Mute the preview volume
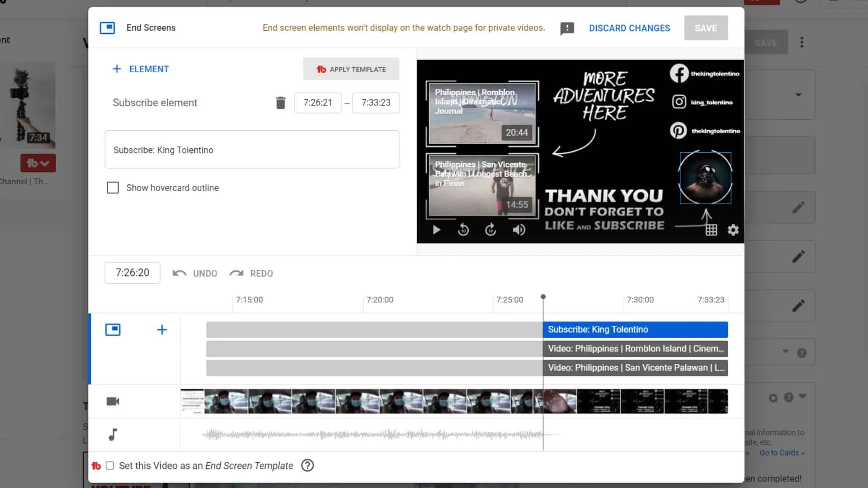Viewport: 868px width, 488px height. [519, 230]
